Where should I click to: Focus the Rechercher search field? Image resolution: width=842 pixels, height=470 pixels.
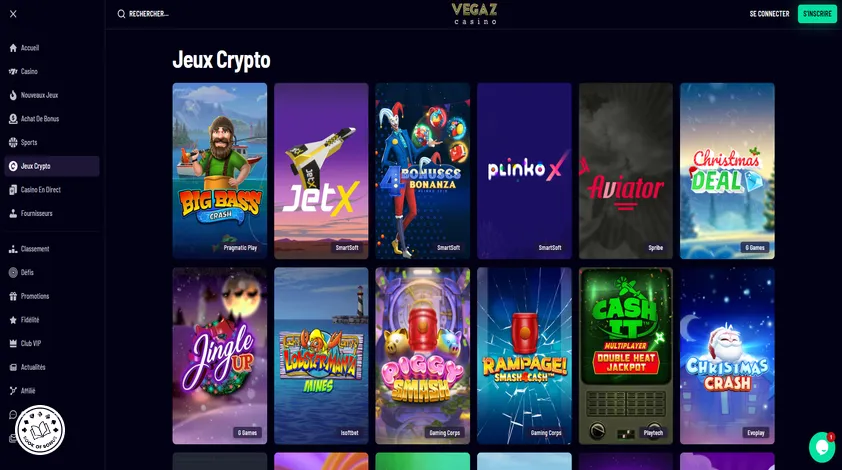(x=149, y=14)
